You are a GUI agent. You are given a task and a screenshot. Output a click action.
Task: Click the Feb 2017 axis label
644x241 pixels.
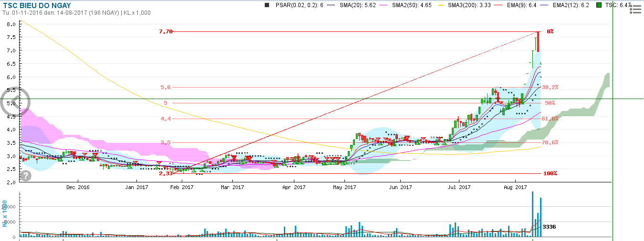[181, 187]
